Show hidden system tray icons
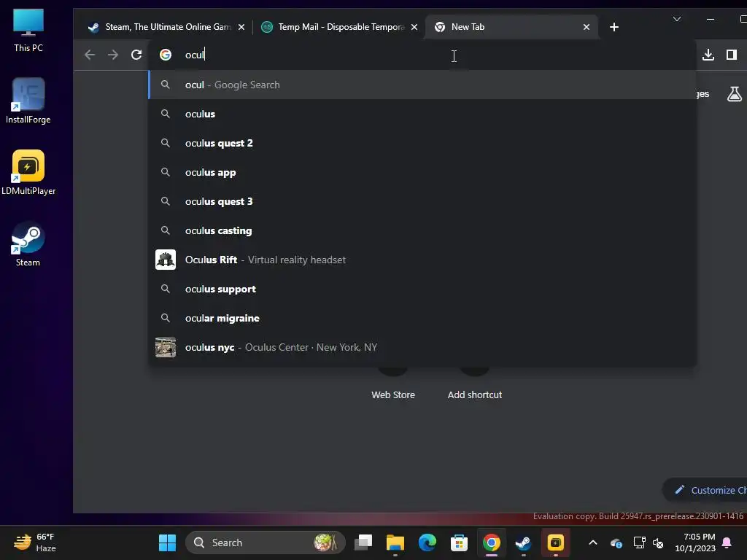 pyautogui.click(x=592, y=542)
